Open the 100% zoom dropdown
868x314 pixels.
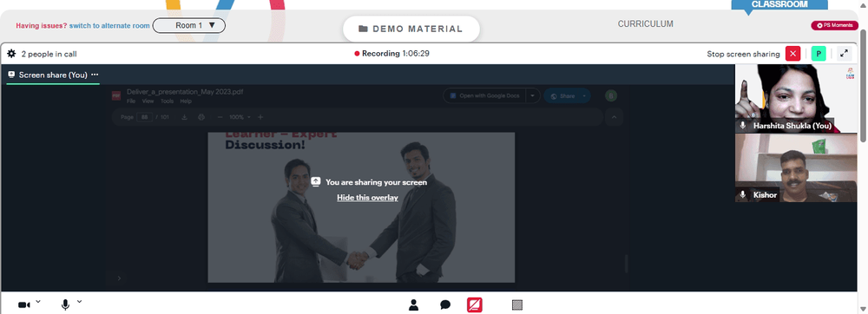240,117
